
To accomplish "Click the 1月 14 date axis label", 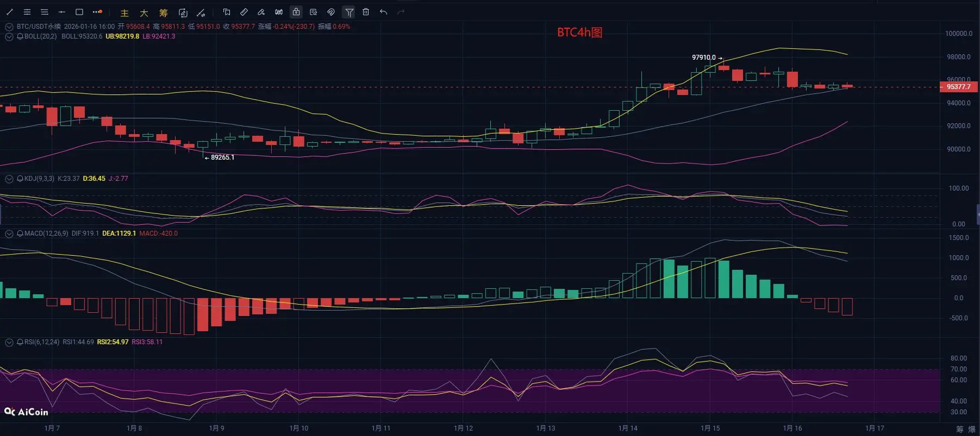I will 628,428.
